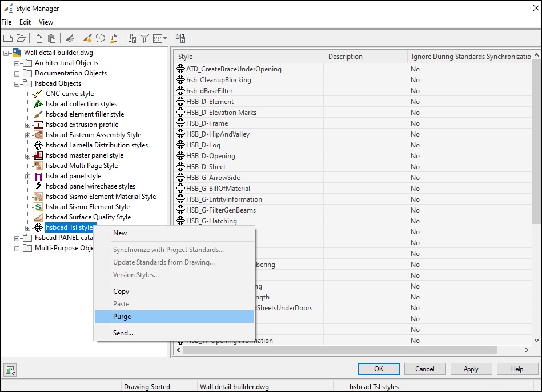Click the Open Drawing folder icon
The height and width of the screenshot is (392, 542).
click(x=21, y=38)
